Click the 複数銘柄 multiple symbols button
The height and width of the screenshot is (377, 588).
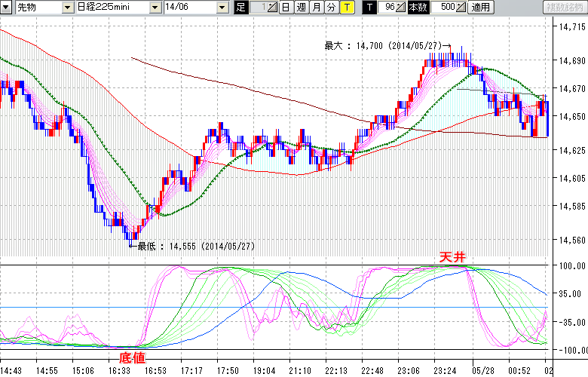[565, 8]
